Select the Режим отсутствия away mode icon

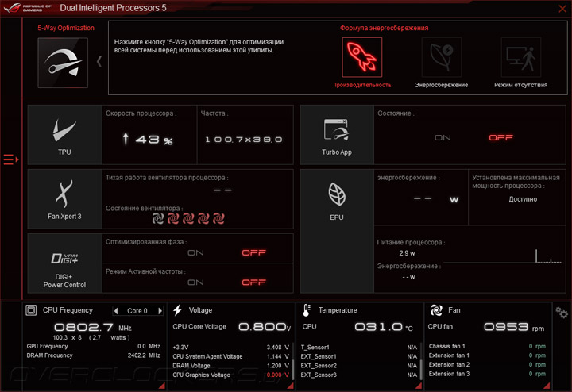pos(520,57)
